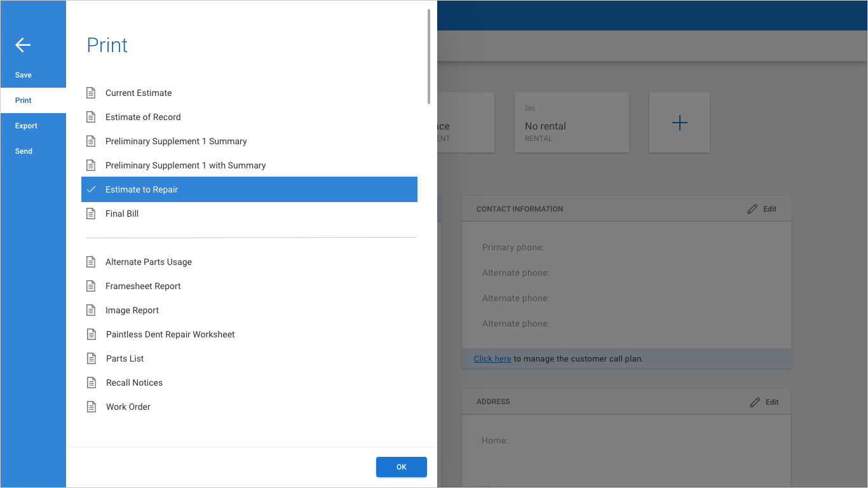Confirm with the OK button

click(x=402, y=467)
